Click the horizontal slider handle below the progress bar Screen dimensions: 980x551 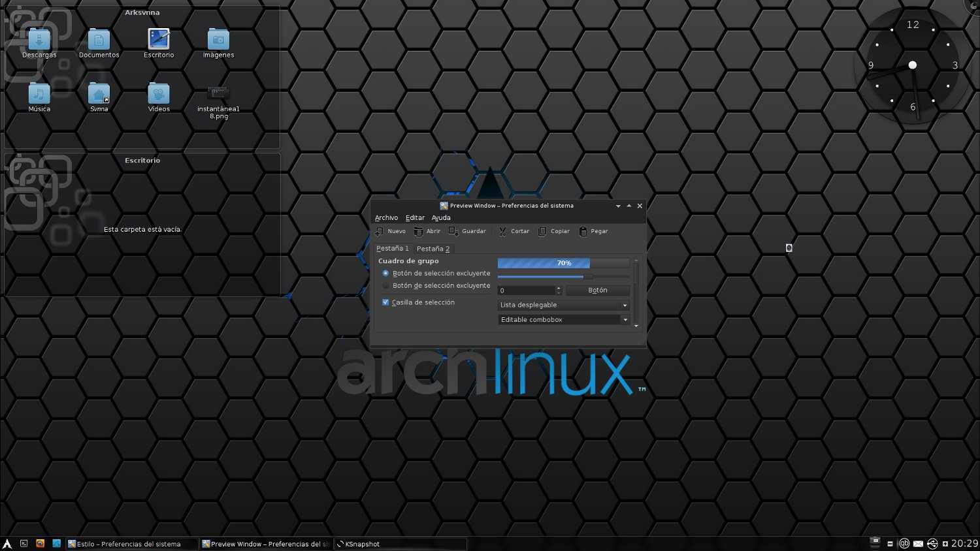point(588,277)
